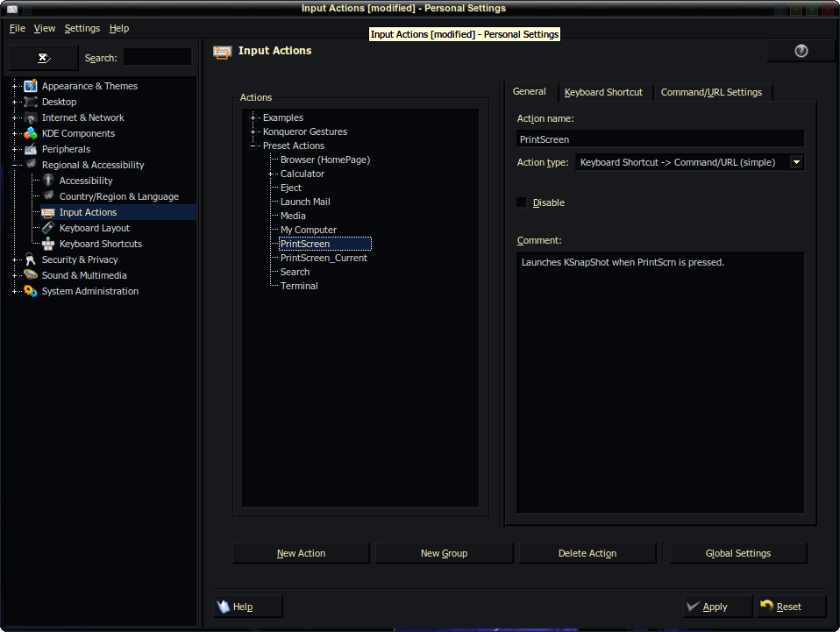The width and height of the screenshot is (840, 632).
Task: Click the question-mark help icon top right
Action: 801,51
